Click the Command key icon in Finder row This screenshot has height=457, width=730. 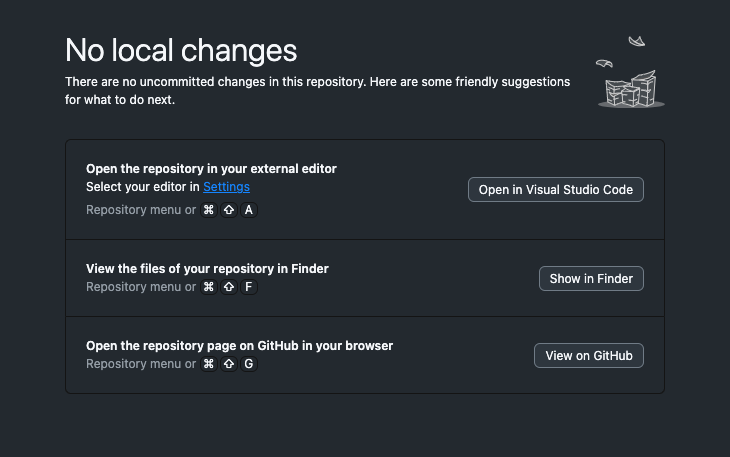[x=209, y=287]
